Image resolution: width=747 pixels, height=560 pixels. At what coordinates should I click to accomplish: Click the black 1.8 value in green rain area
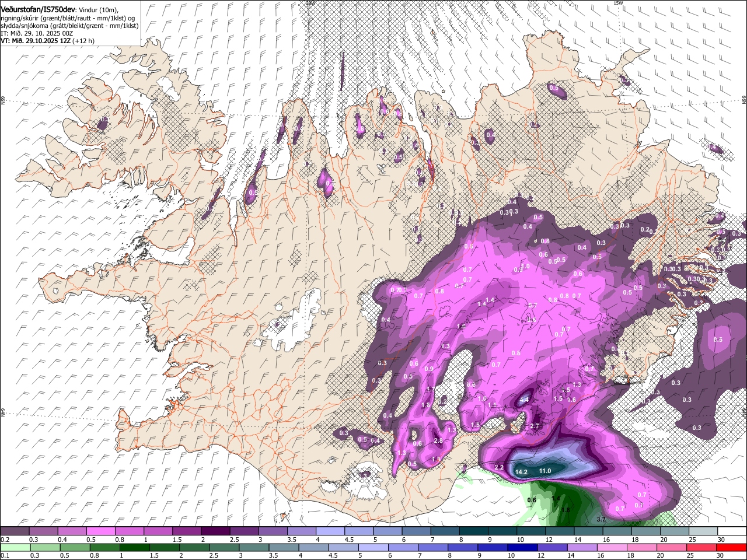pyautogui.click(x=565, y=510)
